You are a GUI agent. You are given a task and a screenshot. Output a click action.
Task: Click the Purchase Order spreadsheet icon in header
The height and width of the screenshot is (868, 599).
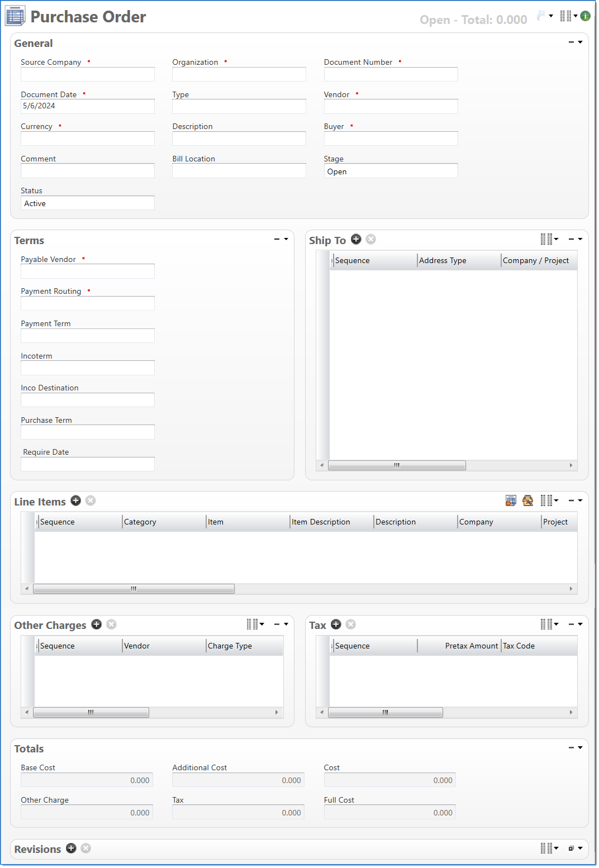[15, 16]
